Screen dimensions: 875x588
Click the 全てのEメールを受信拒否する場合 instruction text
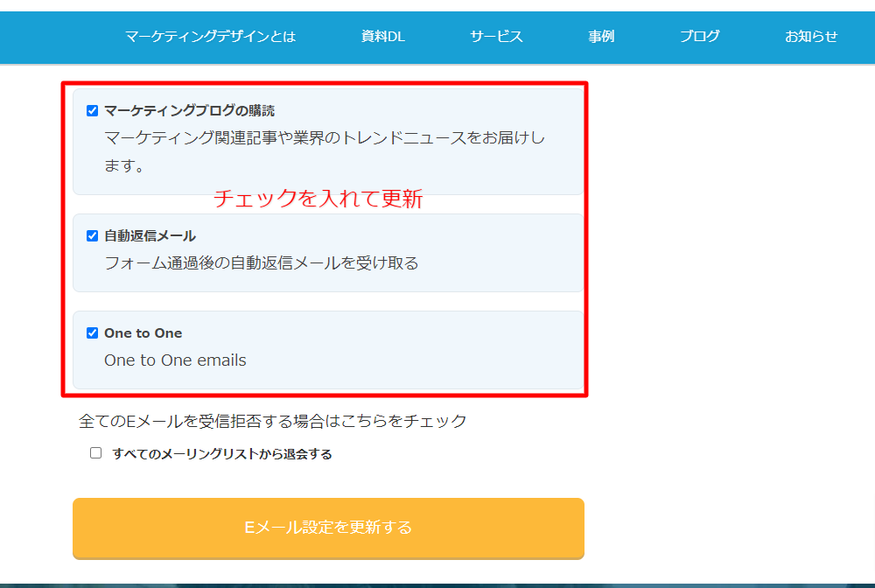pyautogui.click(x=272, y=421)
